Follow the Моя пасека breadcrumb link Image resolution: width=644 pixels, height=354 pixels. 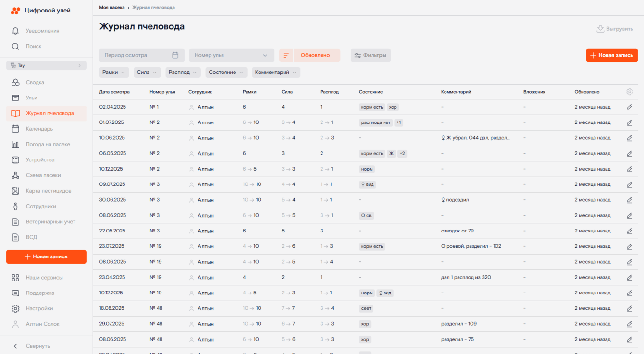(x=112, y=8)
